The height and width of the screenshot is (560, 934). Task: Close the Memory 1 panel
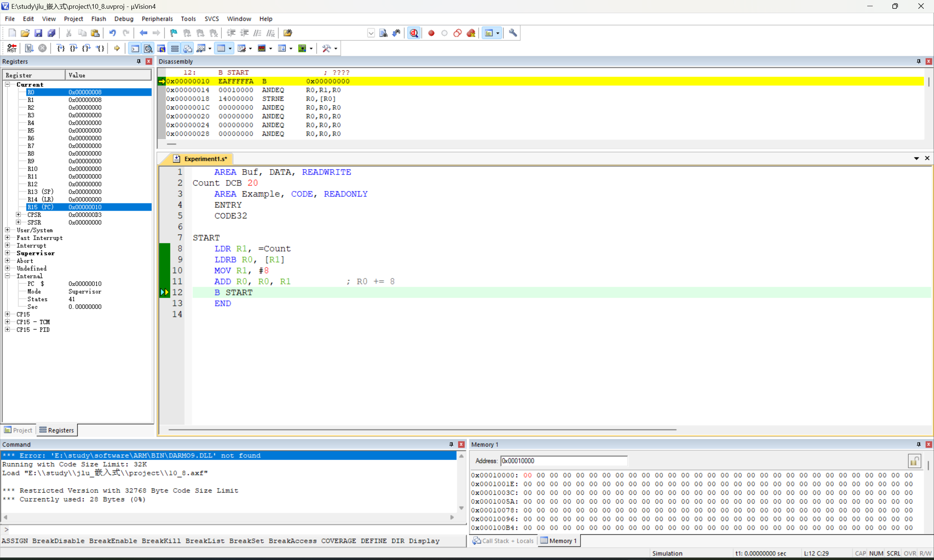(x=929, y=444)
